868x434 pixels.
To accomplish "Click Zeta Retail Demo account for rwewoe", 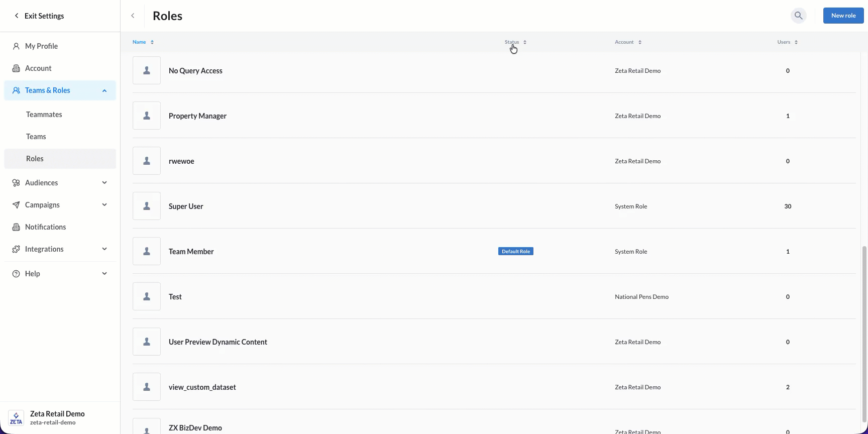I will (637, 161).
